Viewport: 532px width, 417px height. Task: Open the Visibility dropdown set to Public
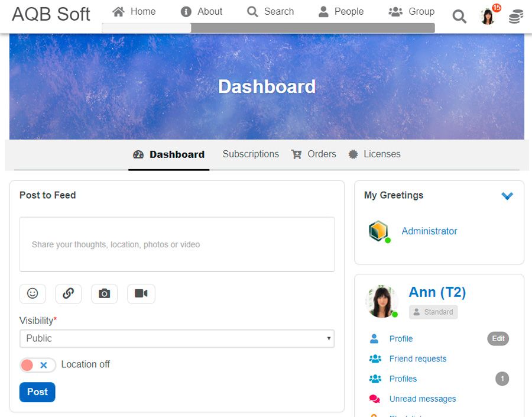pos(177,338)
